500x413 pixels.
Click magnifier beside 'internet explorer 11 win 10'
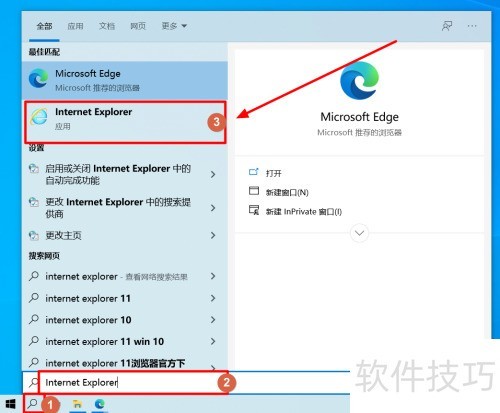[x=34, y=341]
